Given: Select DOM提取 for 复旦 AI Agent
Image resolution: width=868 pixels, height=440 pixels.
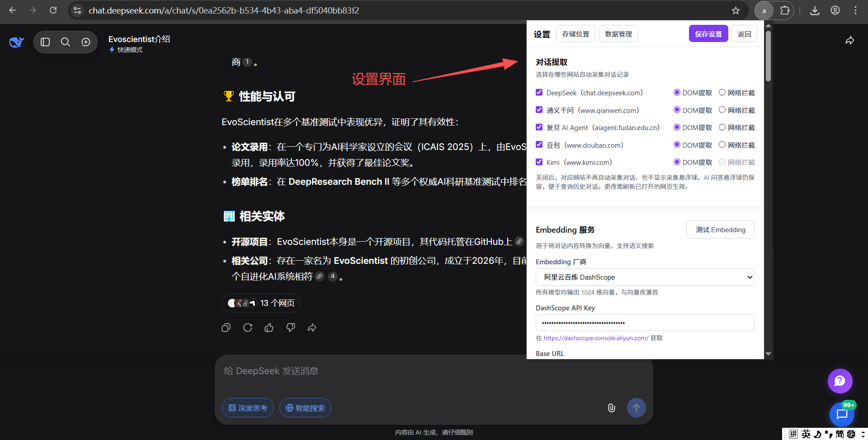Looking at the screenshot, I should [677, 127].
